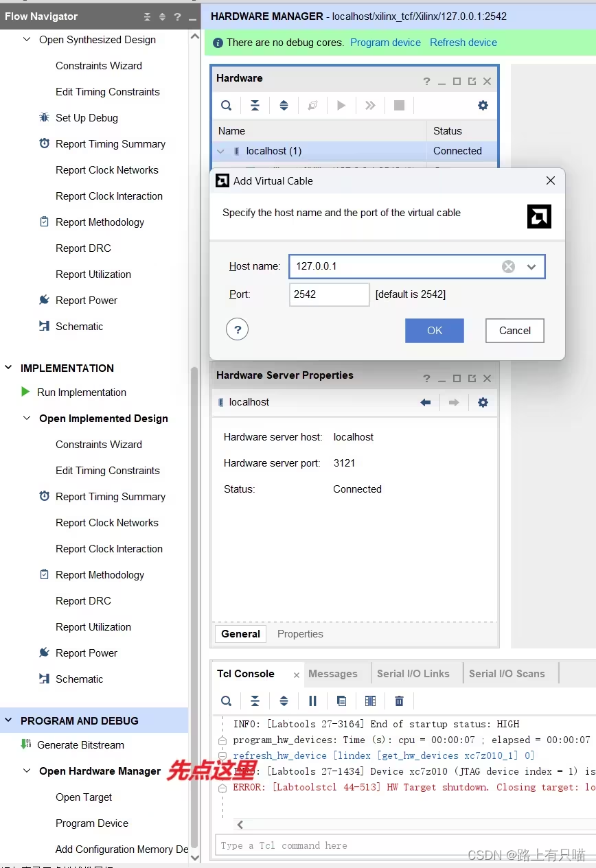Image resolution: width=596 pixels, height=868 pixels.
Task: Collapse Open Implemented Design node
Action: click(x=27, y=418)
